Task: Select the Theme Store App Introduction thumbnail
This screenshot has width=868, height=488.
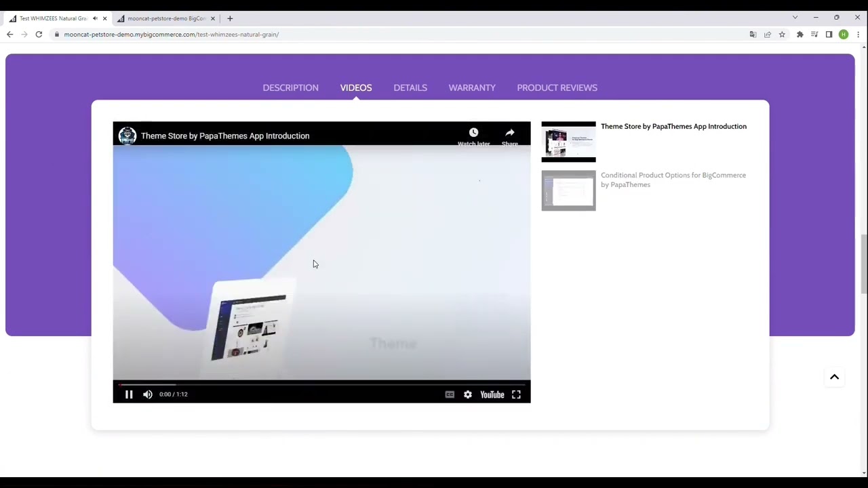Action: click(x=568, y=142)
